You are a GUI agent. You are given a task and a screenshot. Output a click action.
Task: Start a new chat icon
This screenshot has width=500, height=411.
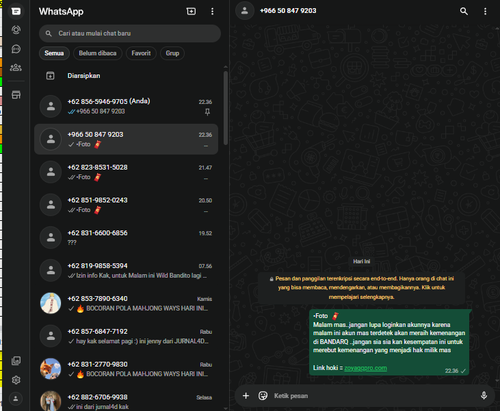[x=191, y=11]
